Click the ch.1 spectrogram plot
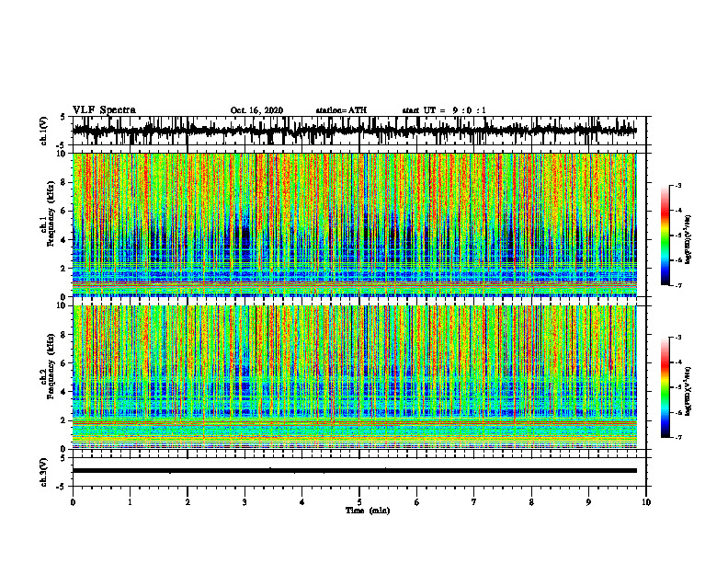728x563 pixels. point(354,224)
